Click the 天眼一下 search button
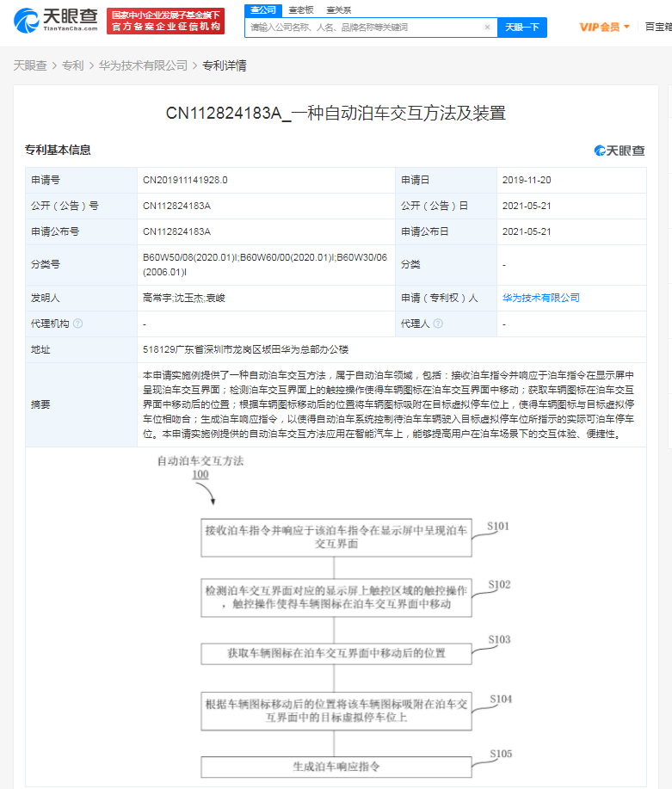Viewport: 672px width, 789px height. [522, 28]
